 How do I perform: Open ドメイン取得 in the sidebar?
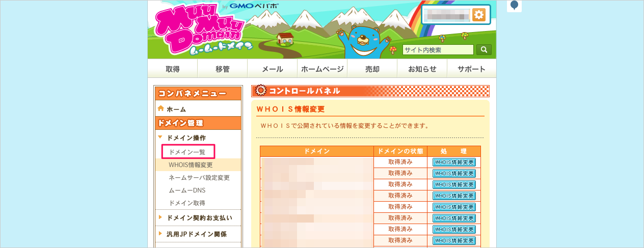point(187,203)
